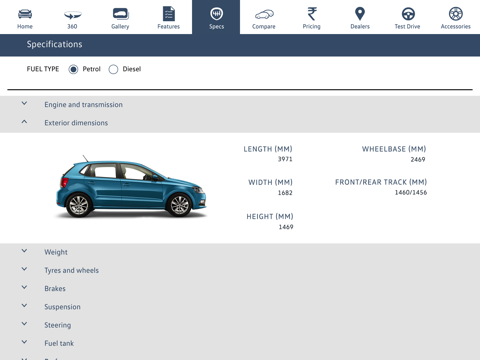This screenshot has height=360, width=480.
Task: Click the LENGTH (MM) label
Action: coord(268,149)
